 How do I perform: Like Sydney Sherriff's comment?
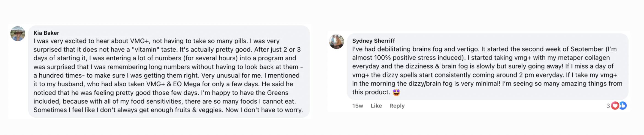(x=376, y=106)
